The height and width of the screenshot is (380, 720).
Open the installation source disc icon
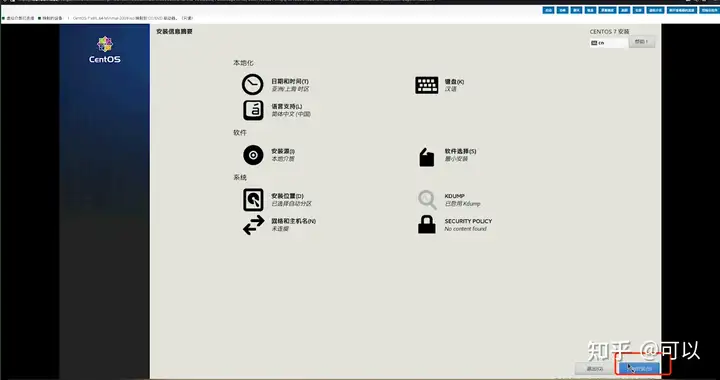pos(253,155)
